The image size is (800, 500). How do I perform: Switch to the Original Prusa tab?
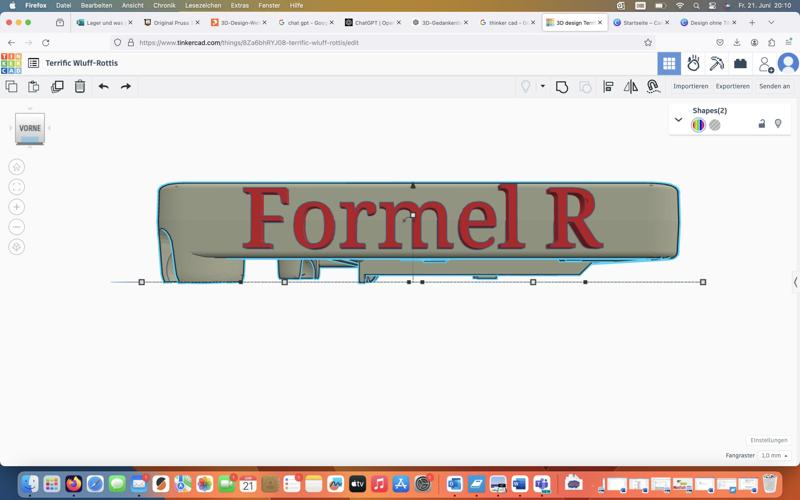(172, 23)
